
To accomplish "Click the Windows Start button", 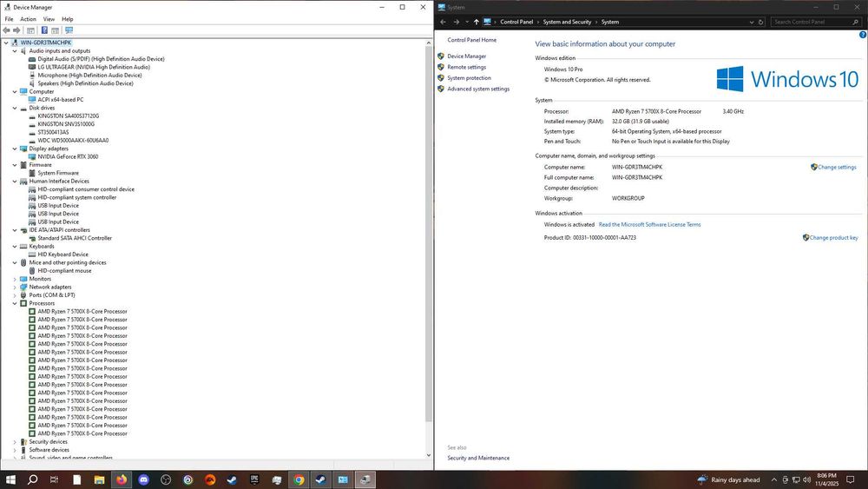I will pos(10,479).
